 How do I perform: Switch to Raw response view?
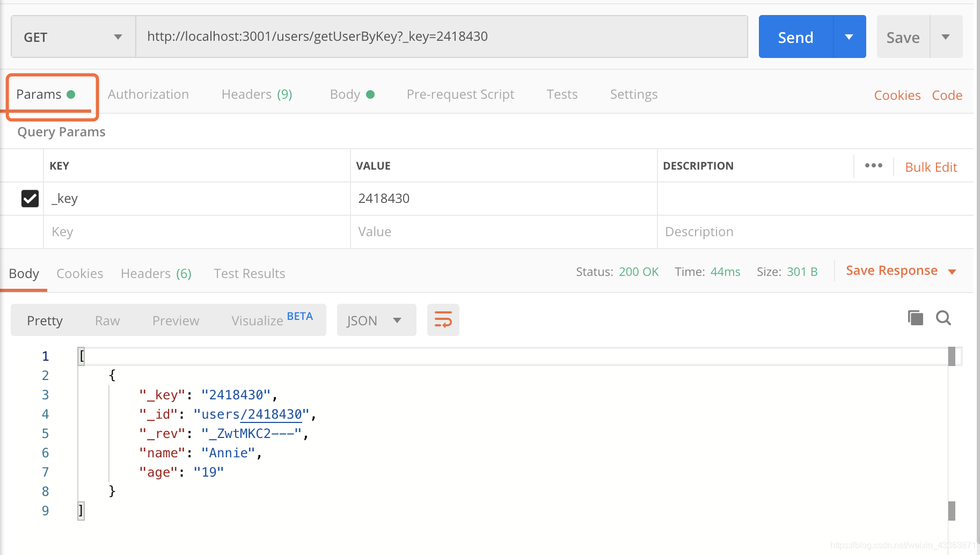(107, 320)
